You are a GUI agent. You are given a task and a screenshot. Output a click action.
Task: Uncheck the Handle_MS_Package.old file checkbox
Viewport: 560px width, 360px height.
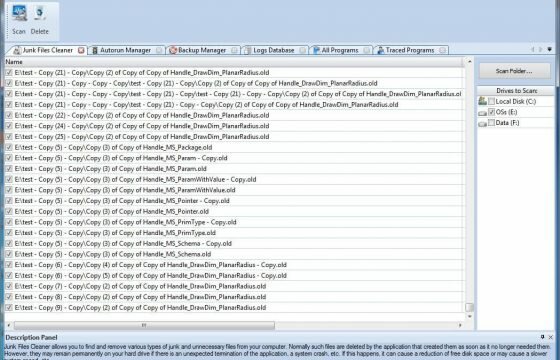point(9,147)
